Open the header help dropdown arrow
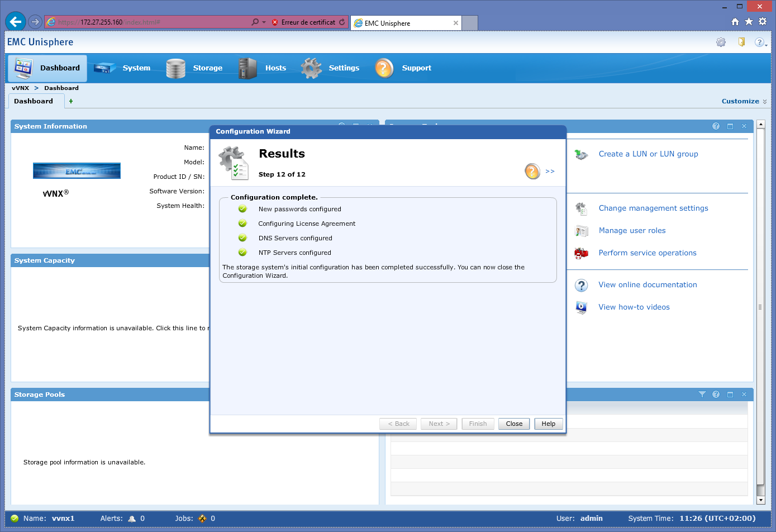This screenshot has width=776, height=532. [x=765, y=44]
